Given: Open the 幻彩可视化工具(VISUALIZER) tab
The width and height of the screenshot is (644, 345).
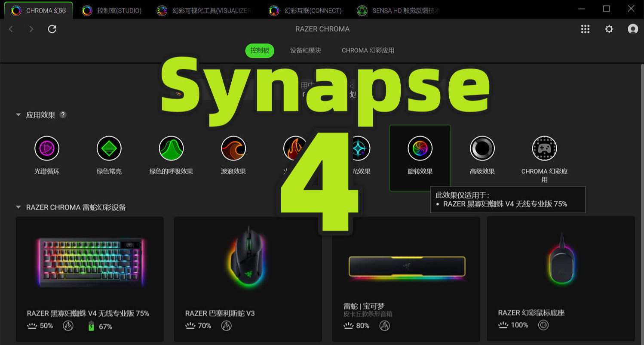Looking at the screenshot, I should tap(204, 10).
